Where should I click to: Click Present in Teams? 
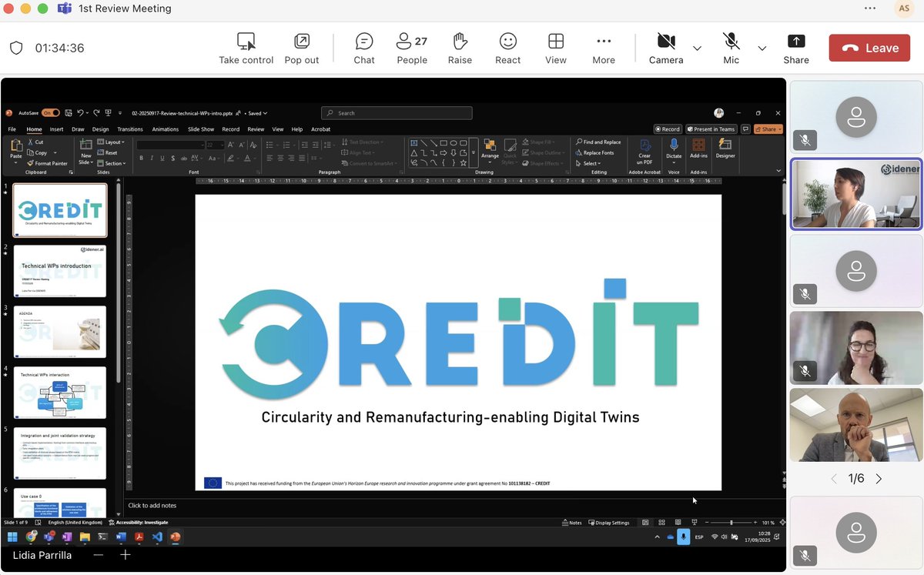click(710, 129)
